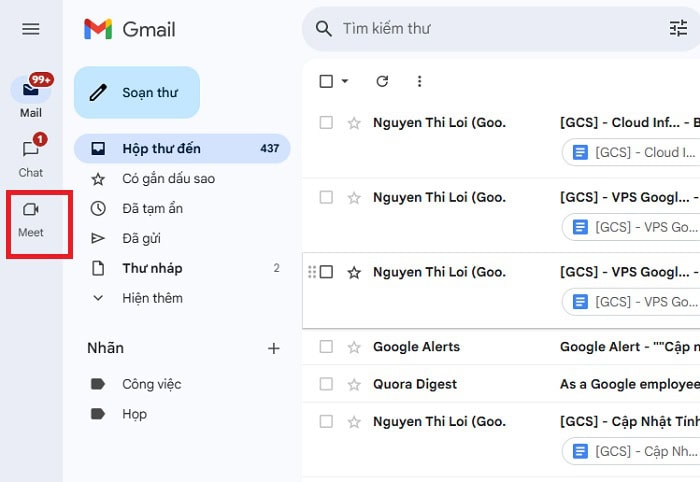Click the 'Tìm kiếm thư' search field
This screenshot has width=700, height=482.
tap(490, 29)
